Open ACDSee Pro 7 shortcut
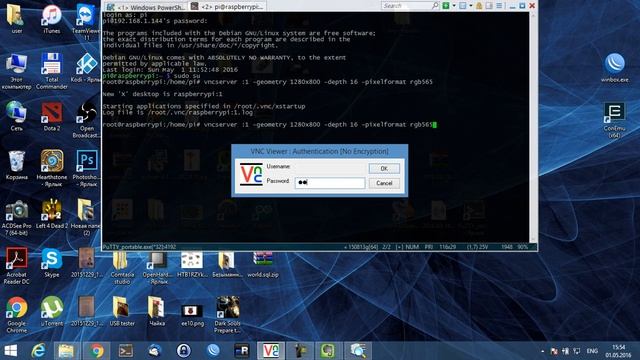 (16, 217)
